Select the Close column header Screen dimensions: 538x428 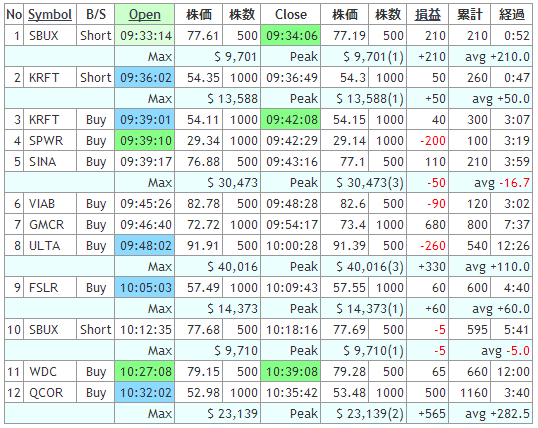[291, 15]
